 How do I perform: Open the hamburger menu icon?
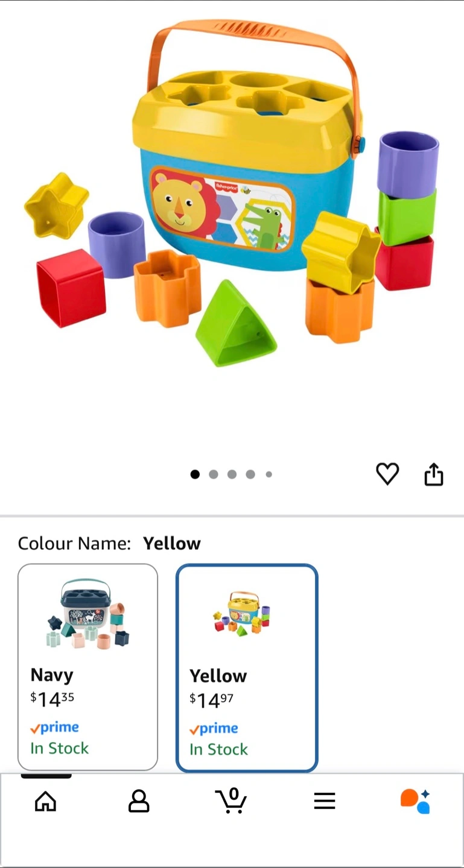pyautogui.click(x=325, y=801)
